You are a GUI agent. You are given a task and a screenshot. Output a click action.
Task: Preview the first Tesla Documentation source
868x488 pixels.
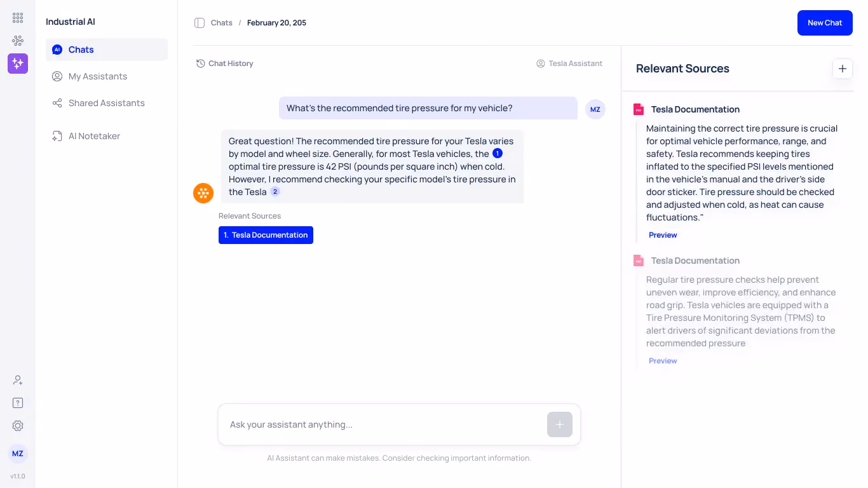coord(663,235)
